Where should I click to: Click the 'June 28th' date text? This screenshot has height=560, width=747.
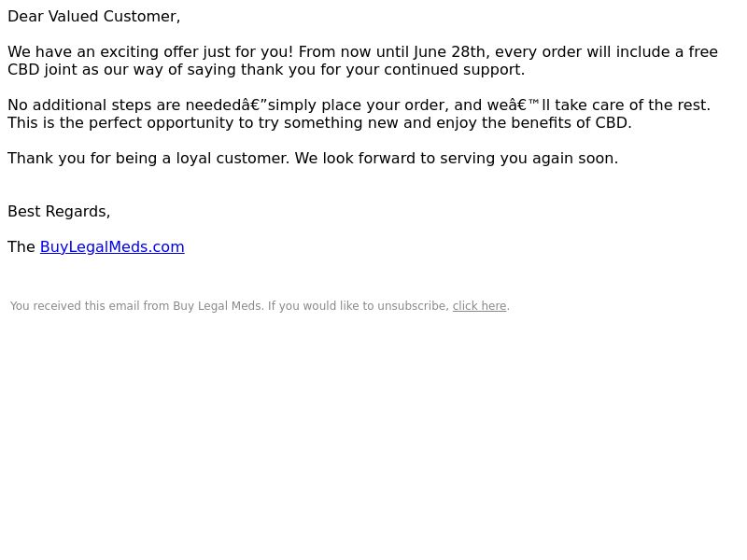[451, 51]
